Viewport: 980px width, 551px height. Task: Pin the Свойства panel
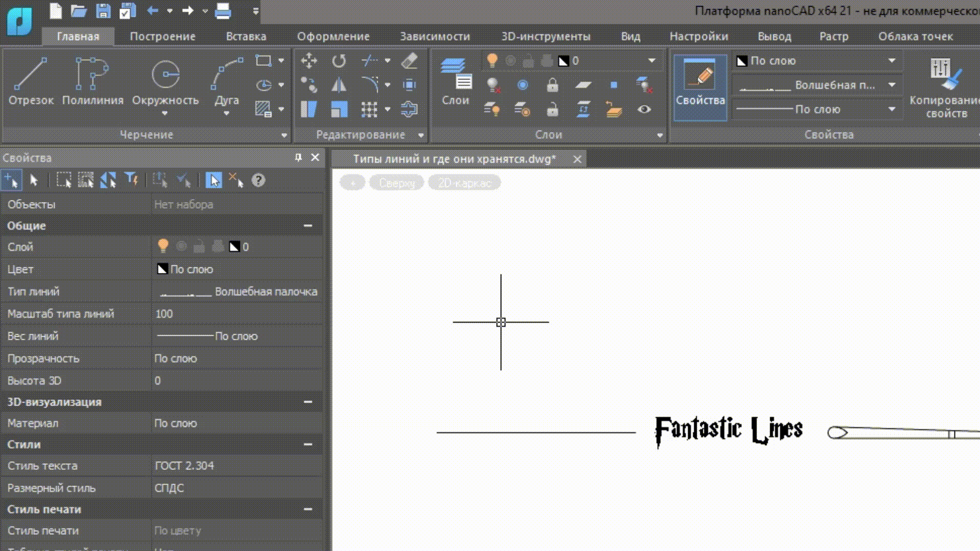point(298,158)
